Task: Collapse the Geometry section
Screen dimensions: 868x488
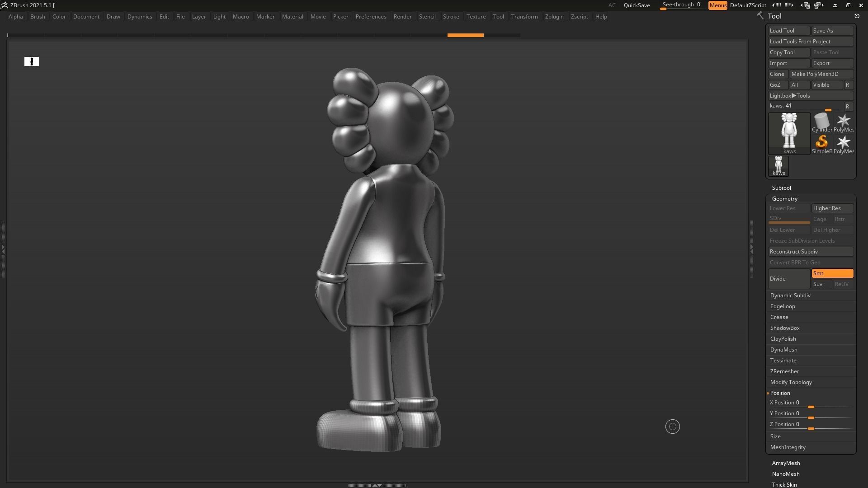Action: coord(785,199)
